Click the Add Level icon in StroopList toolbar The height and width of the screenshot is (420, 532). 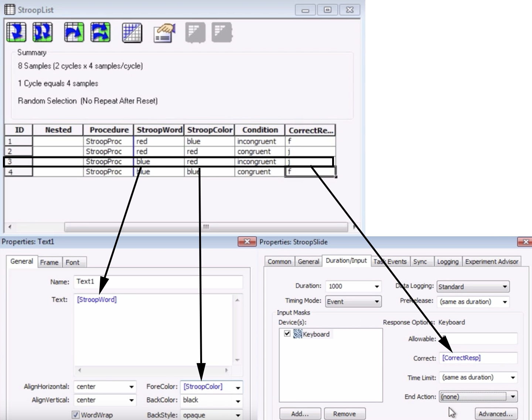(16, 32)
